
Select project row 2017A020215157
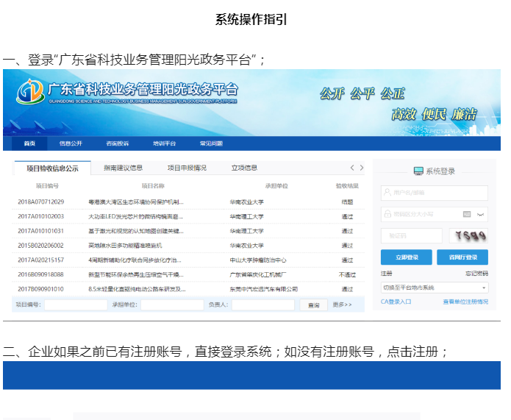[x=188, y=260]
